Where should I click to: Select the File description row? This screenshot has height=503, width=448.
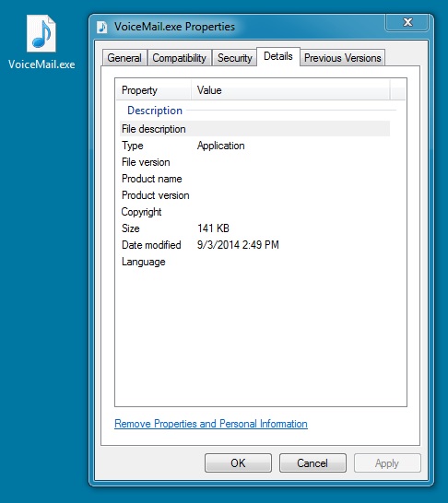pos(254,129)
